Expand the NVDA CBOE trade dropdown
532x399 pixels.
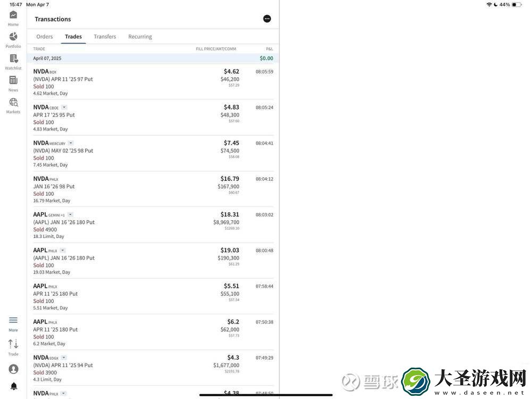click(x=64, y=107)
